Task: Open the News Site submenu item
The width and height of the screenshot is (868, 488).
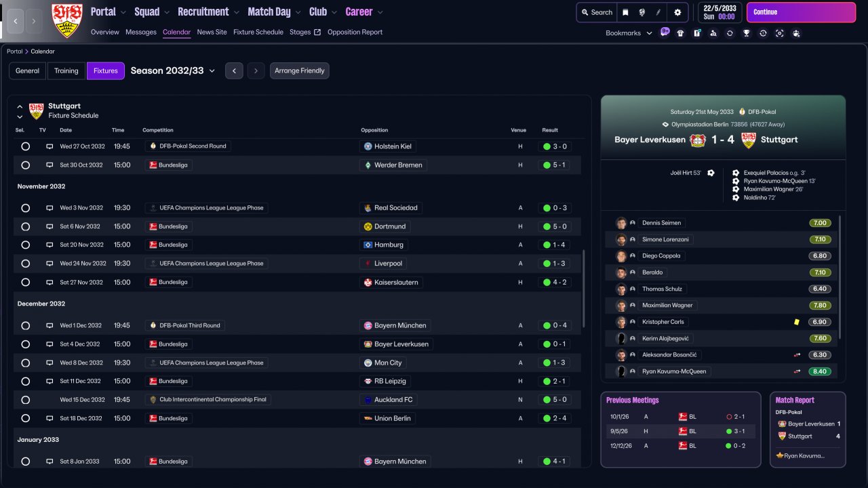Action: click(x=212, y=32)
